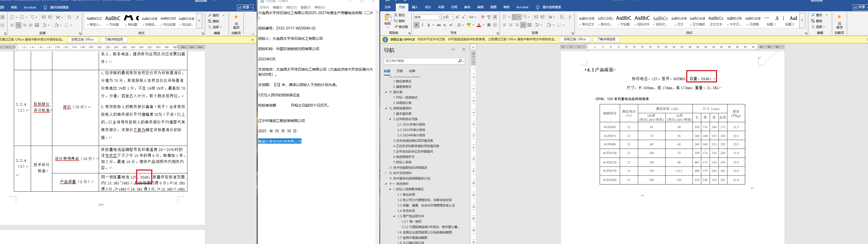Increase indent in right Word paragraph group
The height and width of the screenshot is (244, 868).
[x=542, y=17]
